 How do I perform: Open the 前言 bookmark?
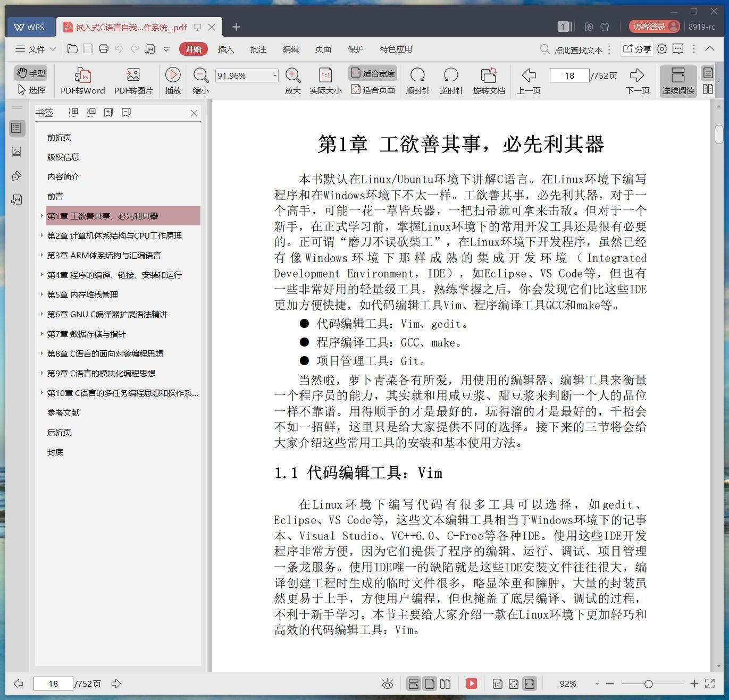coord(55,196)
